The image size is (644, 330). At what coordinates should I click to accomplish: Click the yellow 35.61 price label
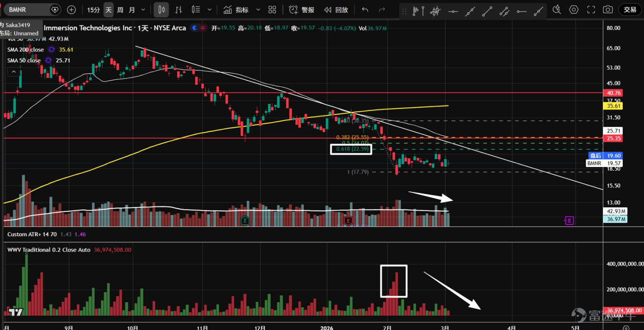613,106
